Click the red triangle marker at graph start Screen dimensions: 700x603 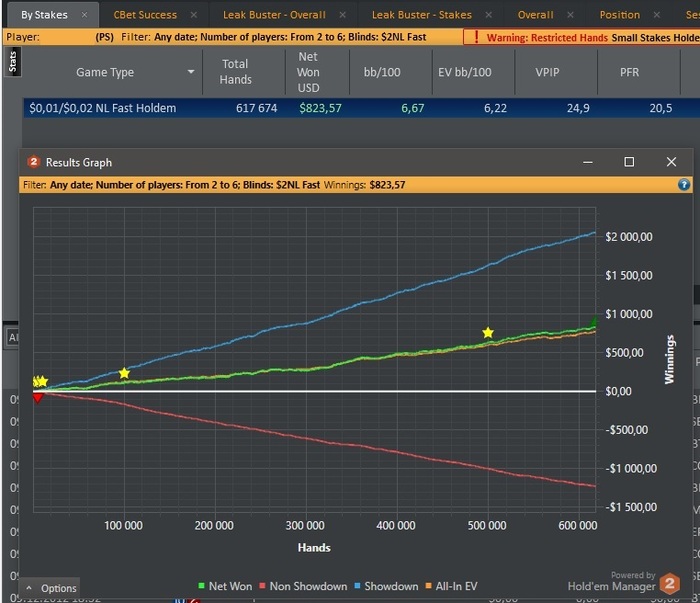tap(38, 398)
